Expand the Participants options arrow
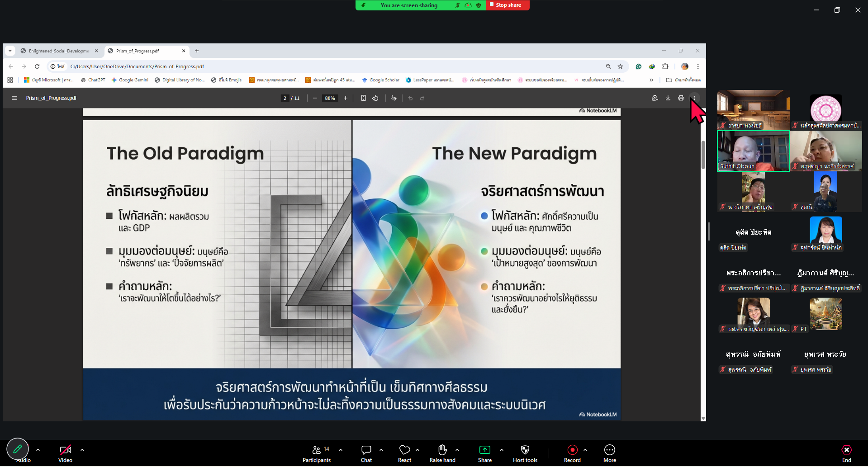The image size is (868, 467). click(x=341, y=450)
